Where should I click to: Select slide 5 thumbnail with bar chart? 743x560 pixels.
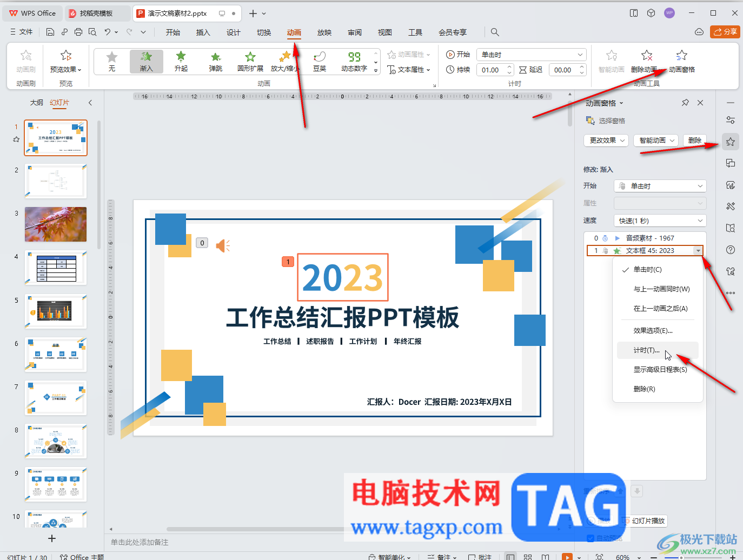click(56, 311)
